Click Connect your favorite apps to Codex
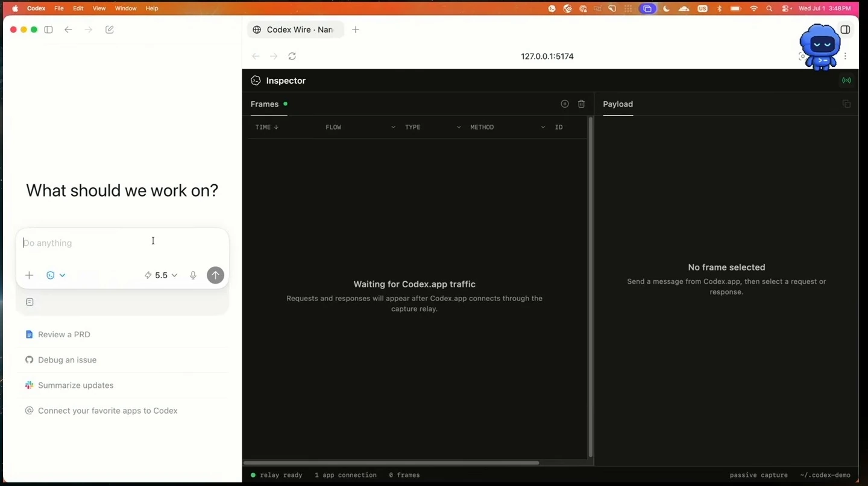868x486 pixels. click(101, 411)
